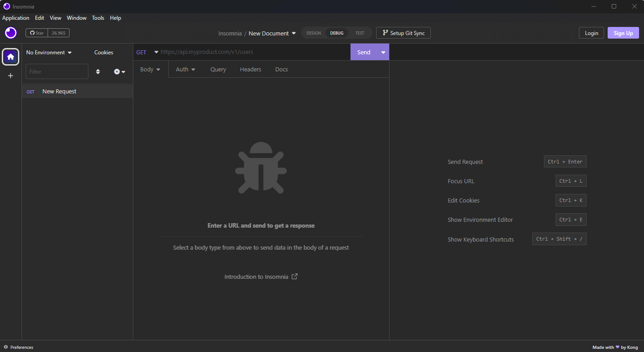The image size is (644, 352).
Task: Open the Application menu
Action: click(16, 18)
